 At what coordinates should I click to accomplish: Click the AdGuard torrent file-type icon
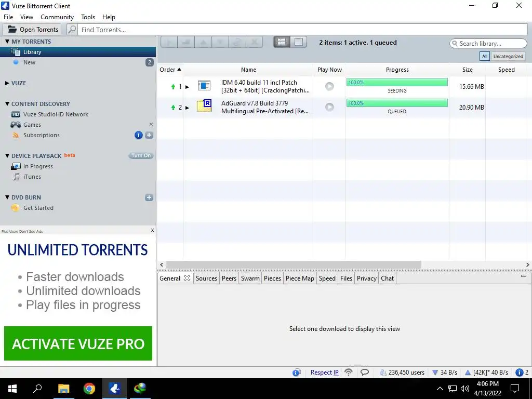tap(204, 105)
